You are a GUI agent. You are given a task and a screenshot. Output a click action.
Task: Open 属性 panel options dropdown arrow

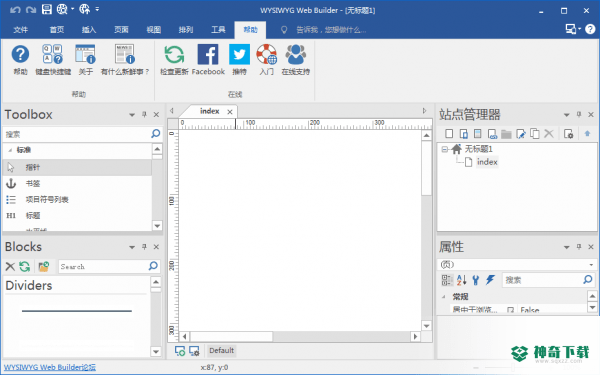tap(567, 247)
